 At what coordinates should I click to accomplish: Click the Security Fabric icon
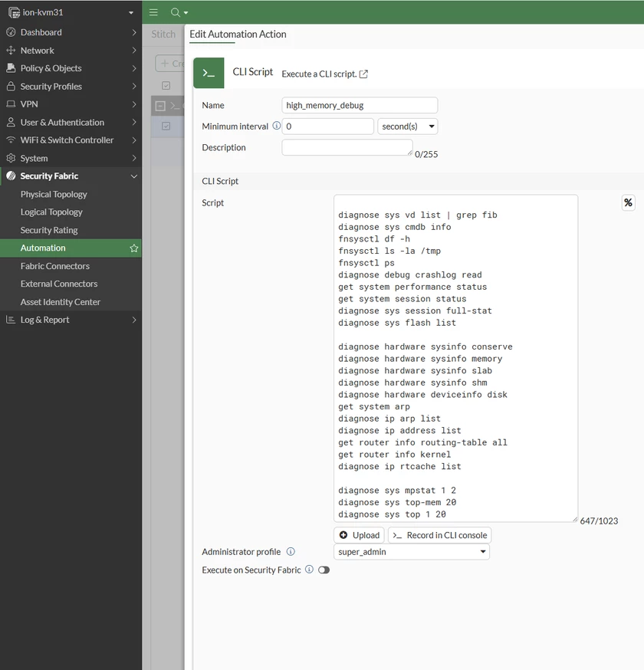pos(11,176)
